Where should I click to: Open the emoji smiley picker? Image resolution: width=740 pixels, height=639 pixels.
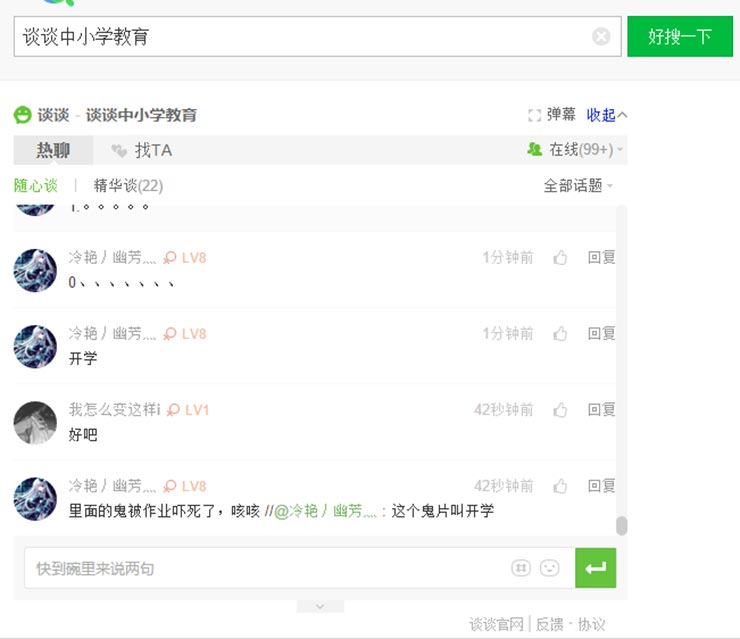[549, 568]
